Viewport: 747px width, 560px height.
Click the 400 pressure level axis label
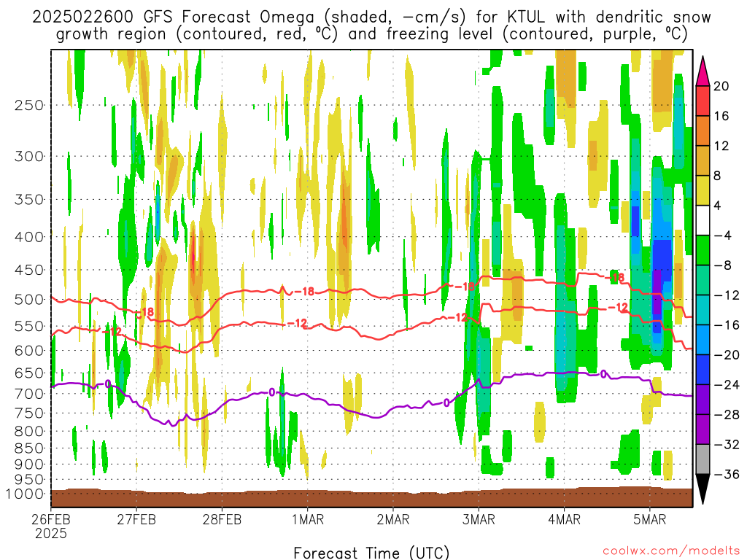point(29,237)
